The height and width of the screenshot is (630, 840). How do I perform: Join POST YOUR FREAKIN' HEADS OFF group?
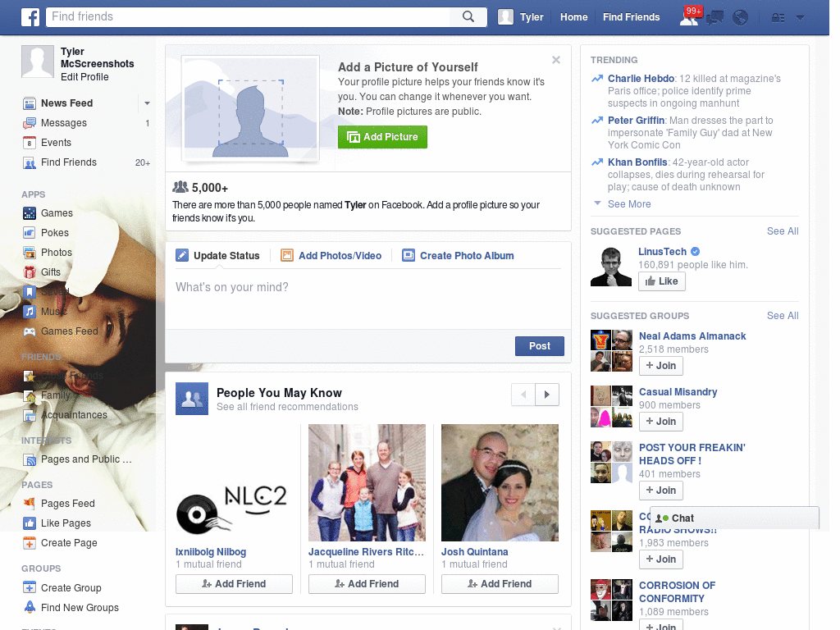click(661, 491)
